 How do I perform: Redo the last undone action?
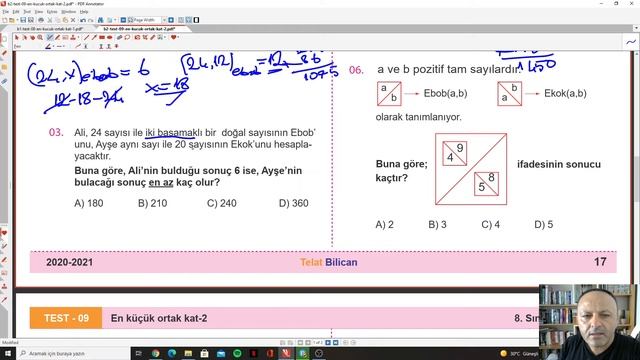pos(90,20)
